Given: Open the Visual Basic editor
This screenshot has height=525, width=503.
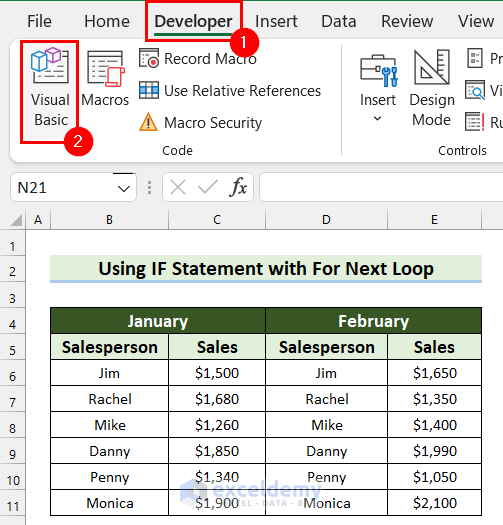Looking at the screenshot, I should coord(50,89).
